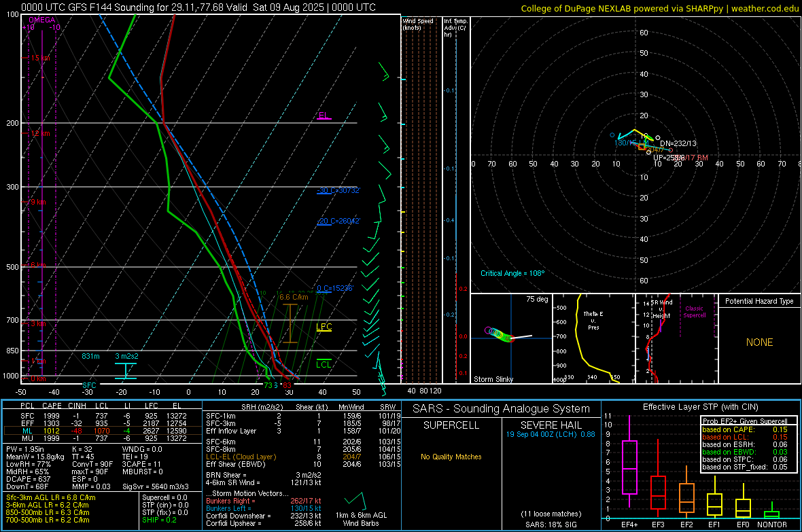Click the 'Theta-E v. Pres' panel title

pyautogui.click(x=593, y=320)
